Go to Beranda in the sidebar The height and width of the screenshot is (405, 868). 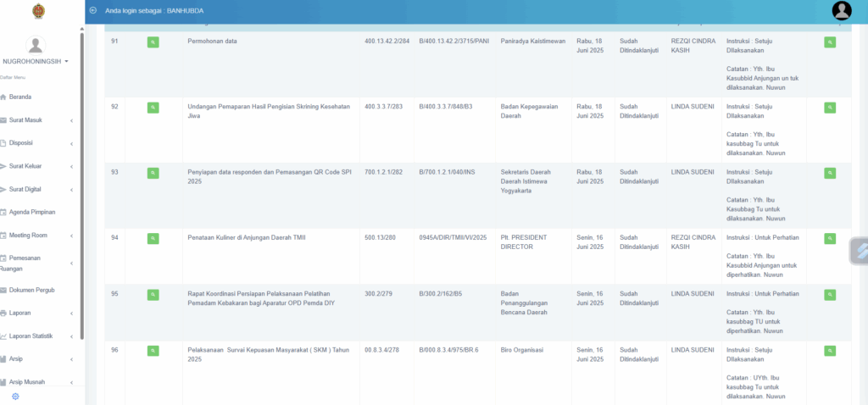coord(20,97)
